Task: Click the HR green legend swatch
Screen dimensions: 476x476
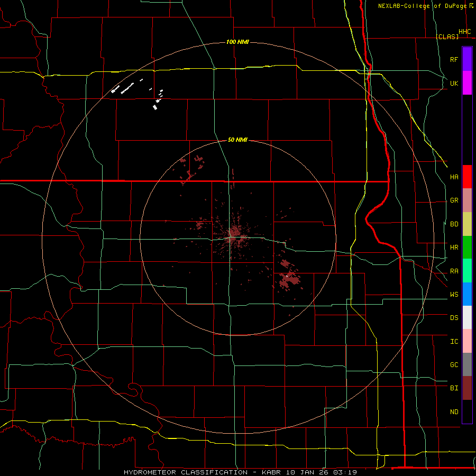Action: click(467, 248)
